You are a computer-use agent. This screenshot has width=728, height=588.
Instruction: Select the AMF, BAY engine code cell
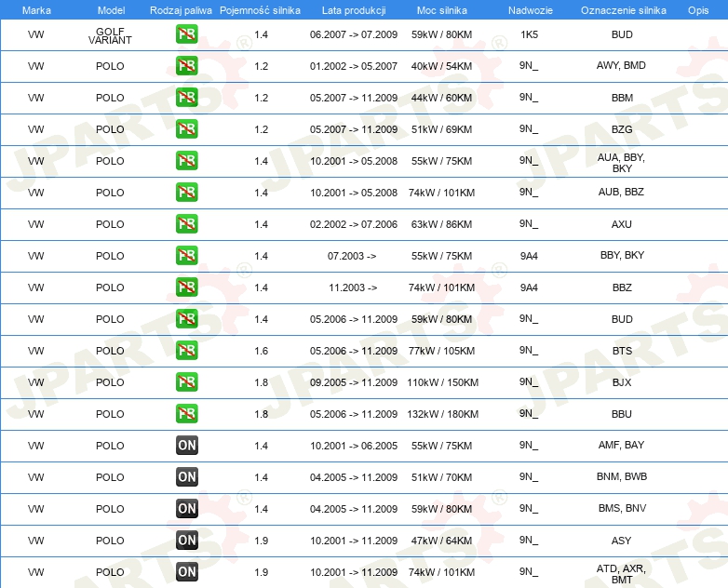click(x=621, y=445)
